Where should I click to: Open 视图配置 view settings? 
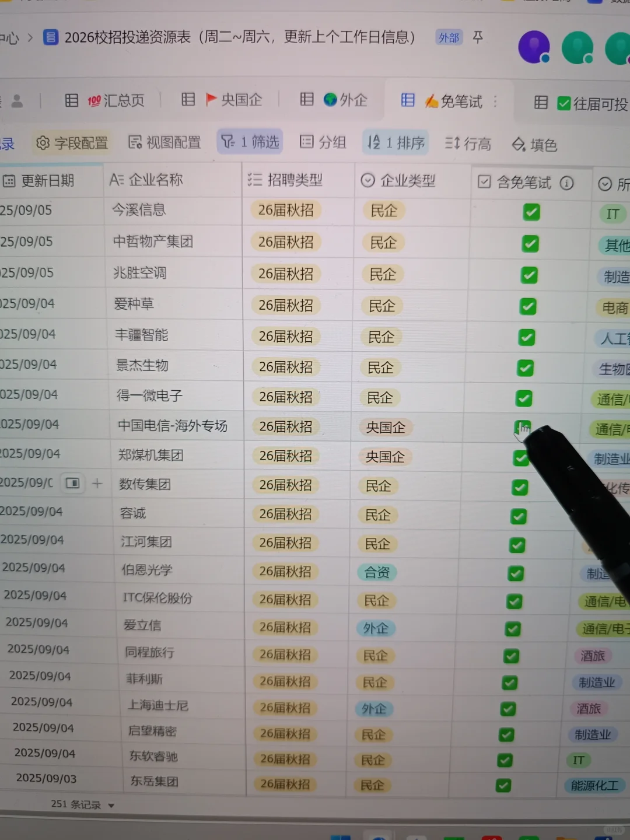pyautogui.click(x=164, y=142)
